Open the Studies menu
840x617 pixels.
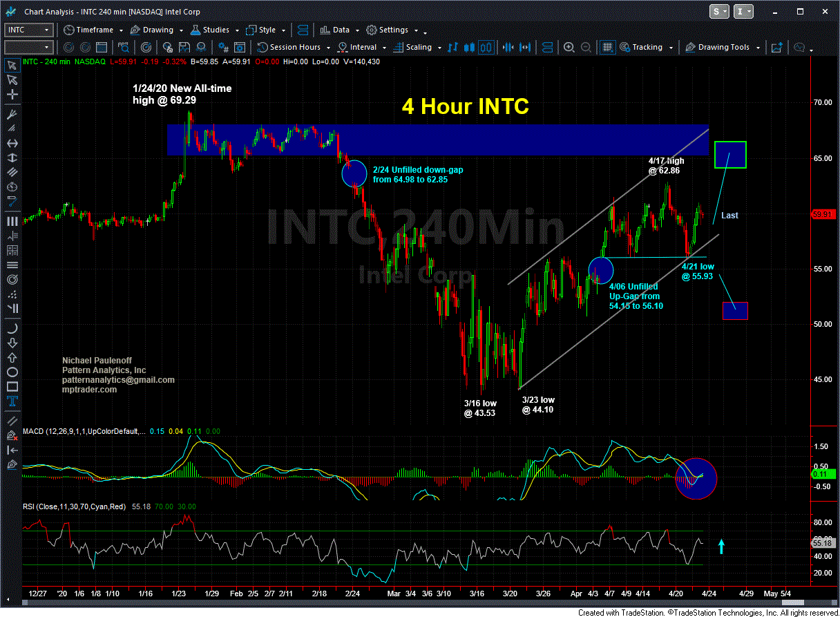pos(209,30)
